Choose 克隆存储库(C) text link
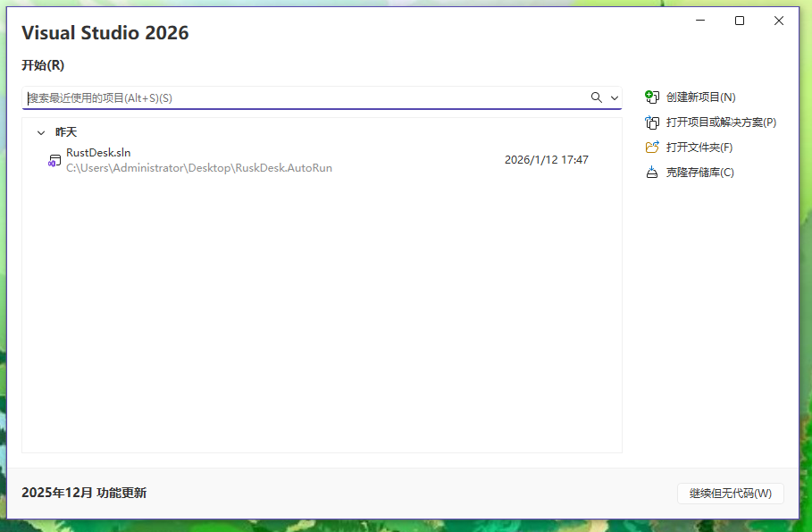Viewport: 812px width, 532px height. (699, 173)
